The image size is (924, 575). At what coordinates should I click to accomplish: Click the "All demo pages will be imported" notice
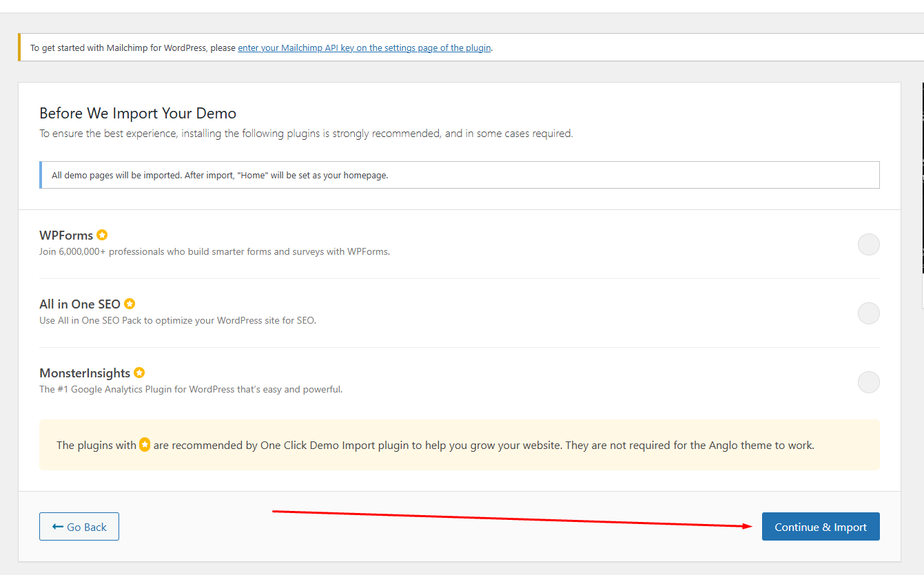pos(220,176)
